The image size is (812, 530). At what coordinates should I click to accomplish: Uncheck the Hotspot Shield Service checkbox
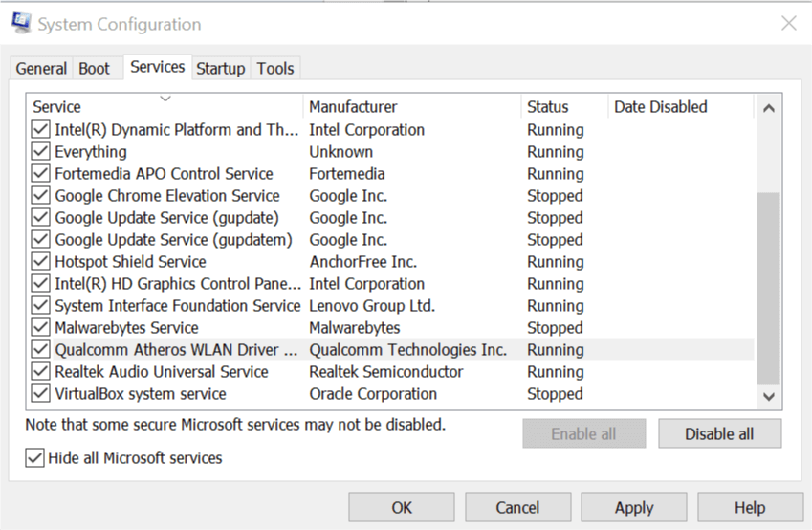pyautogui.click(x=40, y=262)
